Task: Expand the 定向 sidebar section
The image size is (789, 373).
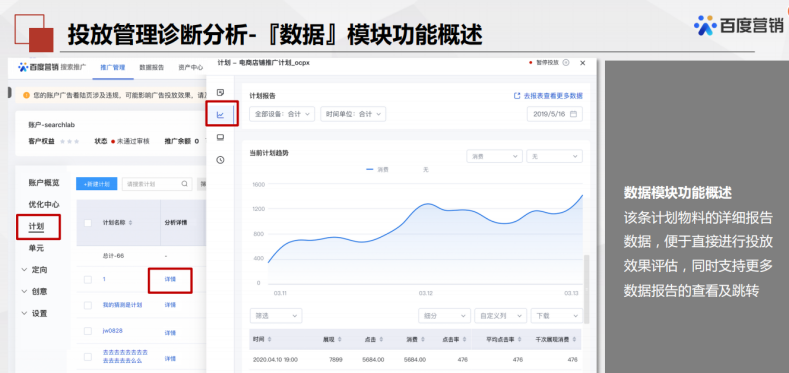Action: [x=34, y=270]
